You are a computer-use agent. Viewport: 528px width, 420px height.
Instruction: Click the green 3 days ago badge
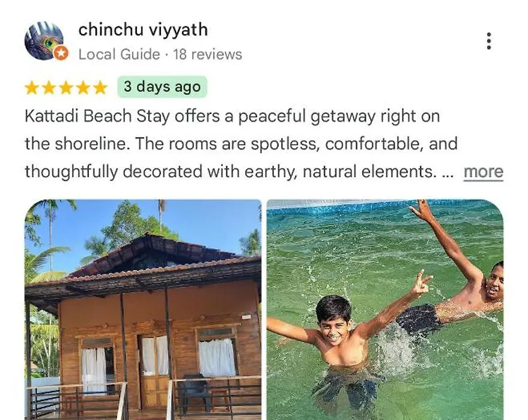(162, 87)
